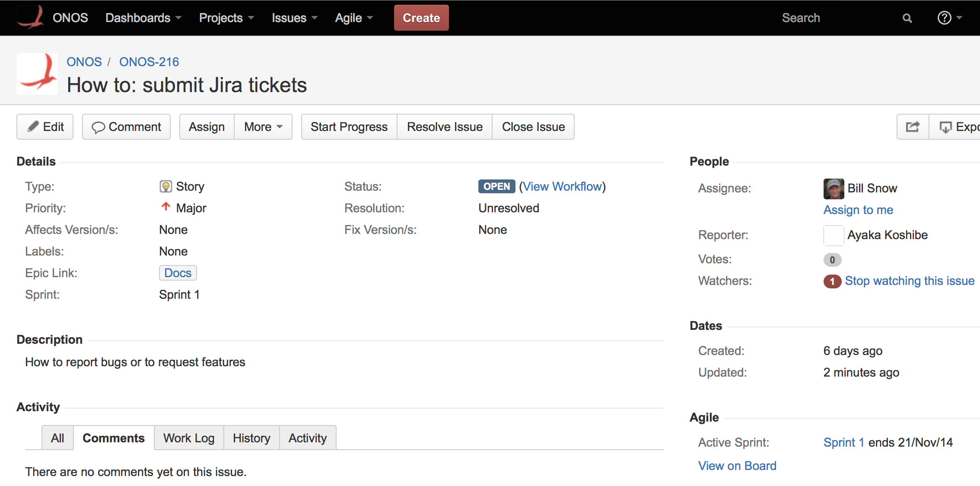Click the watchers count badge
980x486 pixels.
(x=832, y=281)
